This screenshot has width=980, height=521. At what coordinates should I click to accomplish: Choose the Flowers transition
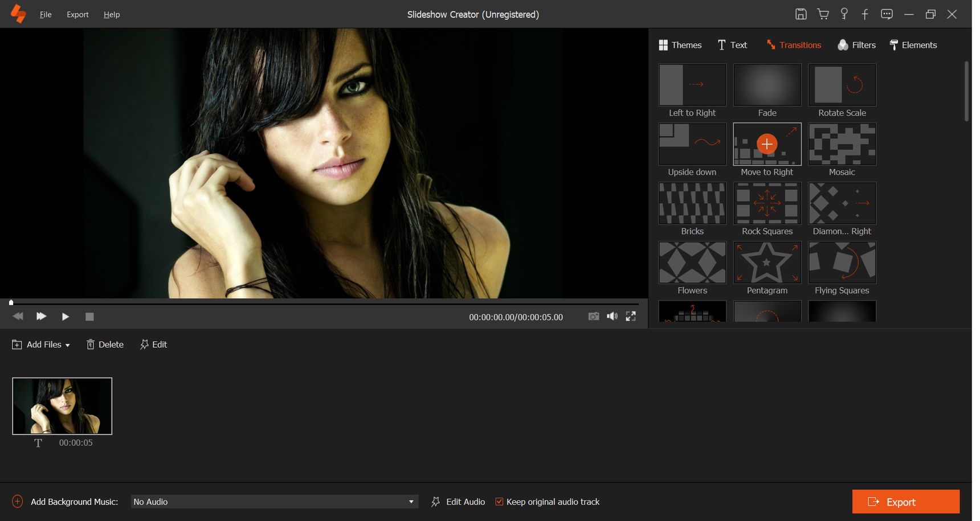coord(692,262)
